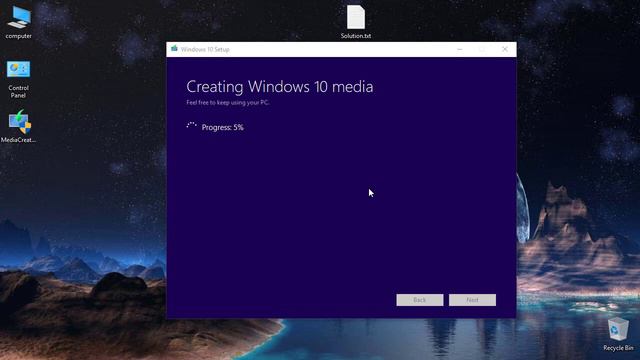Click the progress spinner animation
The height and width of the screenshot is (360, 640).
tap(191, 126)
